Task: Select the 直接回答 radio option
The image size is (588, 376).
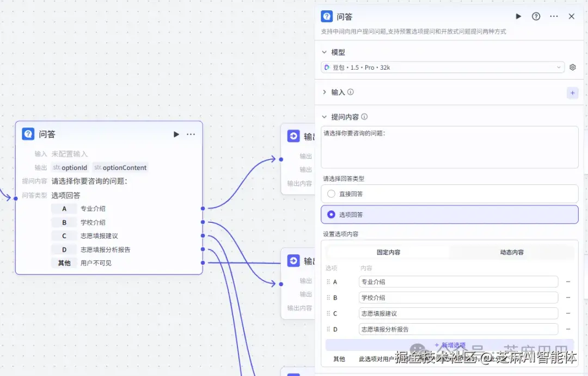Action: click(x=449, y=193)
